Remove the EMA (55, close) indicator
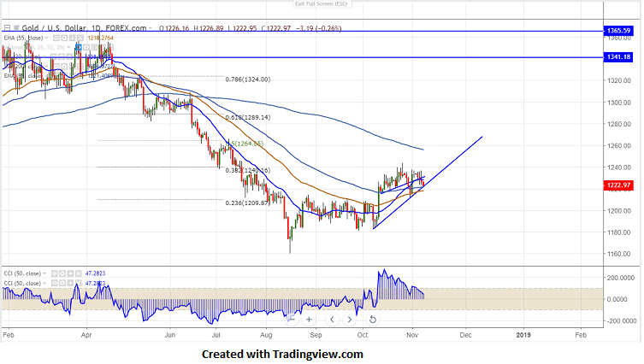The image size is (644, 364). click(80, 38)
